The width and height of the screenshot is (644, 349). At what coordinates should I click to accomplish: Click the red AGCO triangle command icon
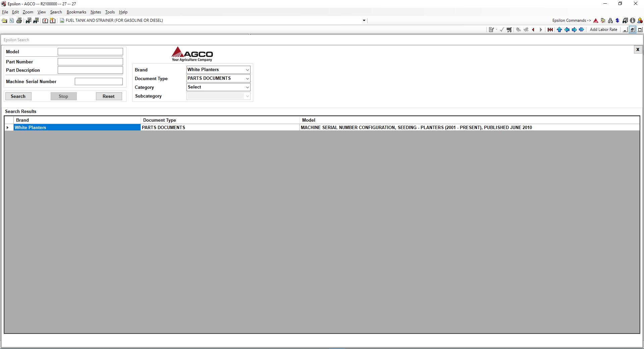point(596,20)
